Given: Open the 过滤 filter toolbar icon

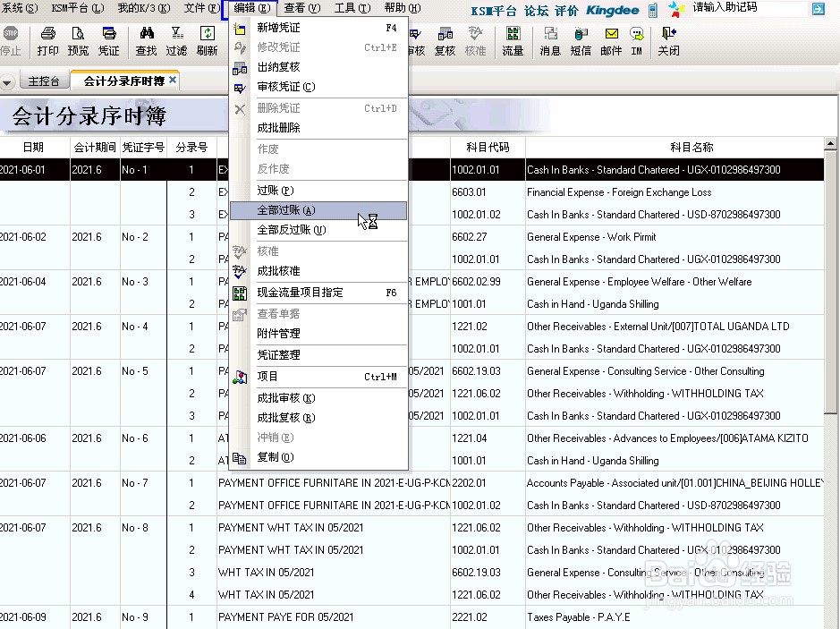Looking at the screenshot, I should (x=176, y=41).
